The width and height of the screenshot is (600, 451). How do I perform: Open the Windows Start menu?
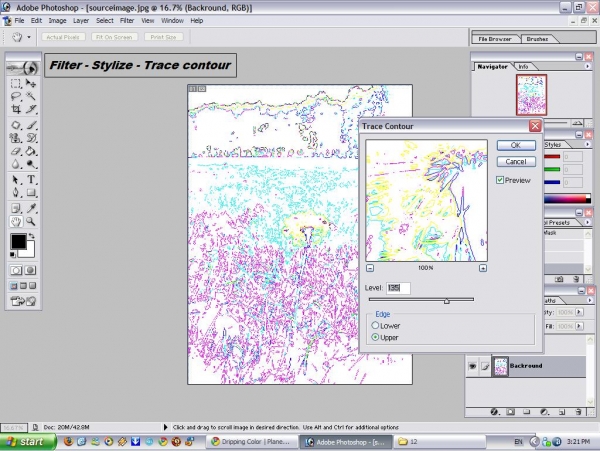28,442
